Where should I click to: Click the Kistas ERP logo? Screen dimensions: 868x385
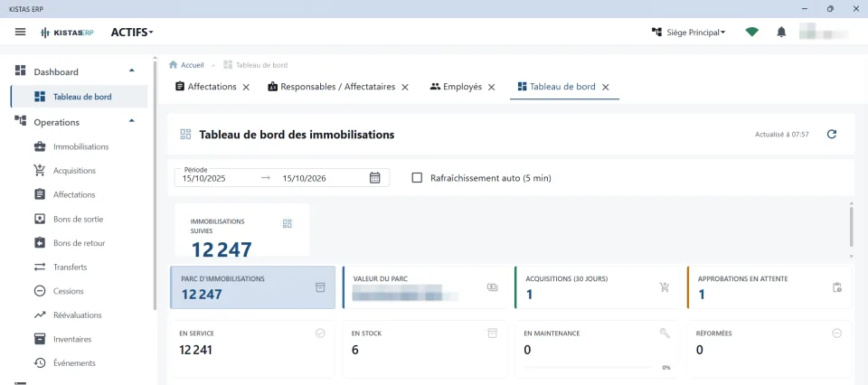pos(68,33)
